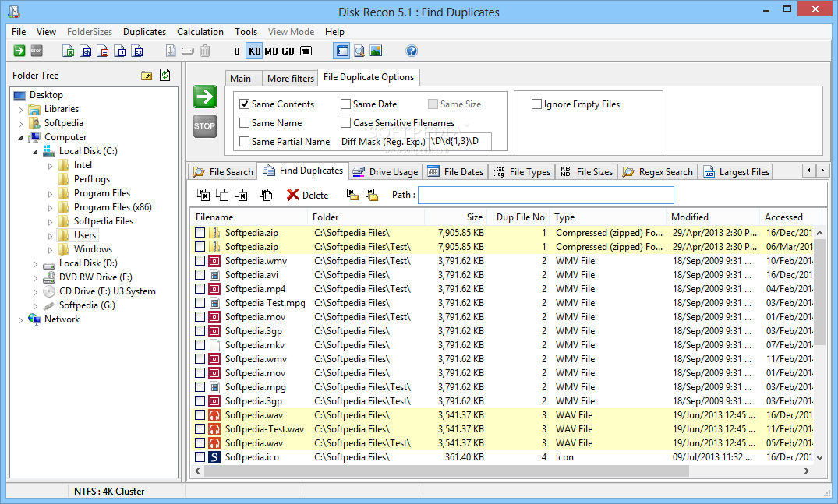
Task: Click the grayed trash can toolbar icon
Action: [x=205, y=51]
